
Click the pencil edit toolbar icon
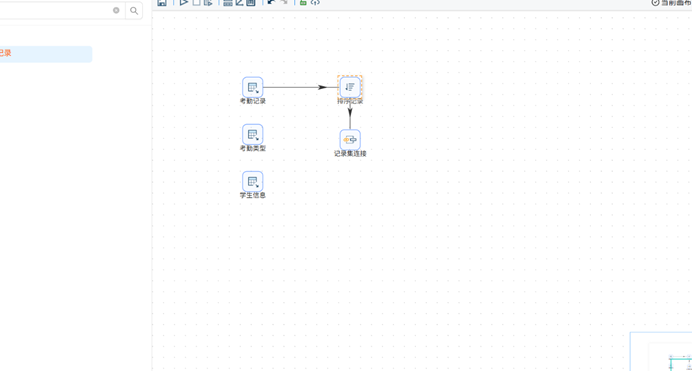239,3
